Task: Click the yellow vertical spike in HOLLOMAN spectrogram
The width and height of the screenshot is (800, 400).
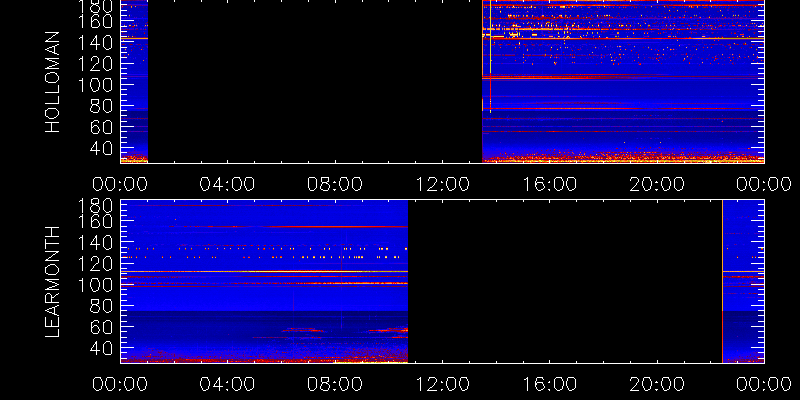Action: [x=490, y=56]
